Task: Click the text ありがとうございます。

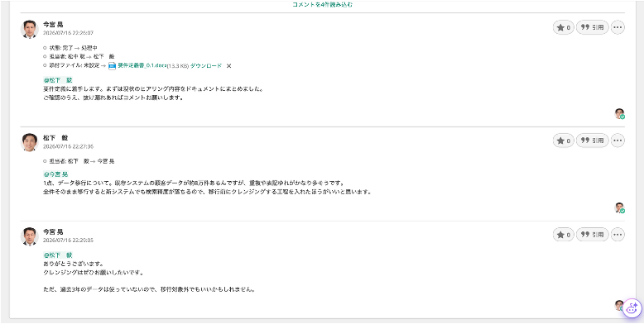Action: [74, 264]
